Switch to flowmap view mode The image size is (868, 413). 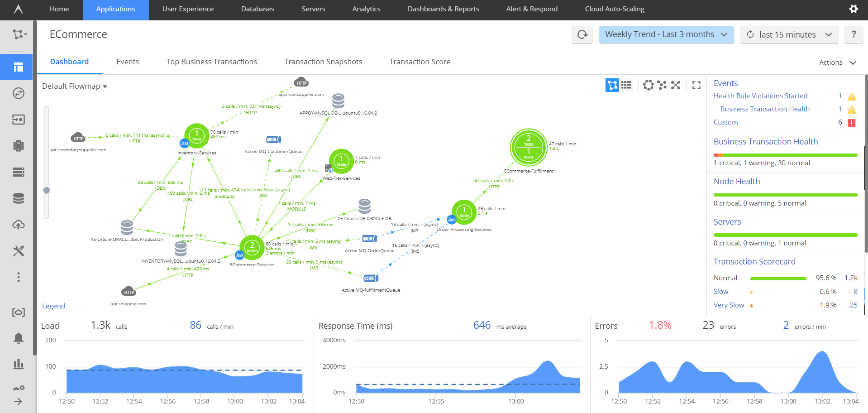tap(612, 85)
